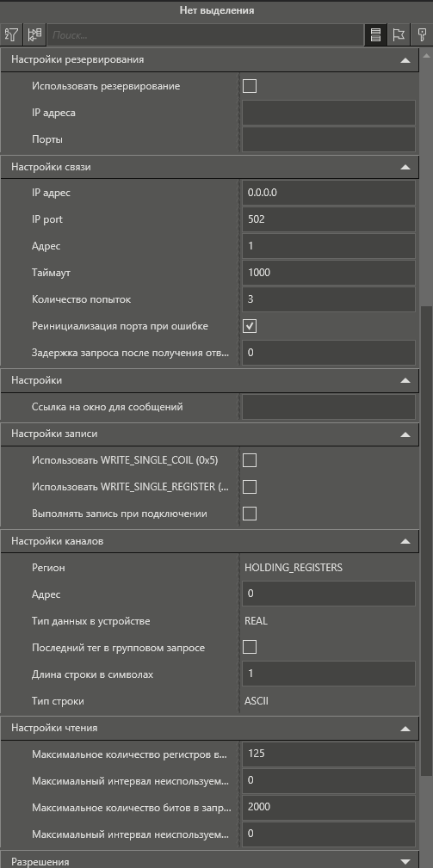Select the Таймаут property label
Image resolution: width=433 pixels, height=868 pixels.
coord(51,273)
